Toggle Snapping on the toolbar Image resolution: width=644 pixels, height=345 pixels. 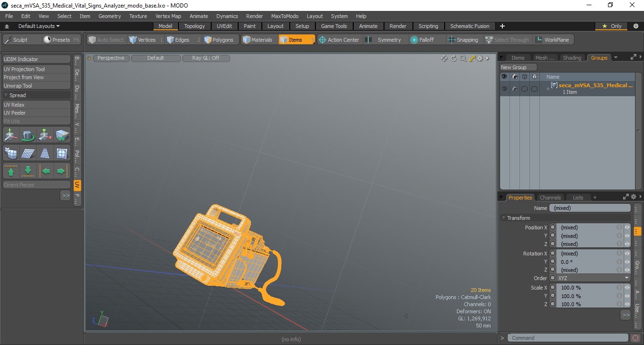(x=464, y=40)
